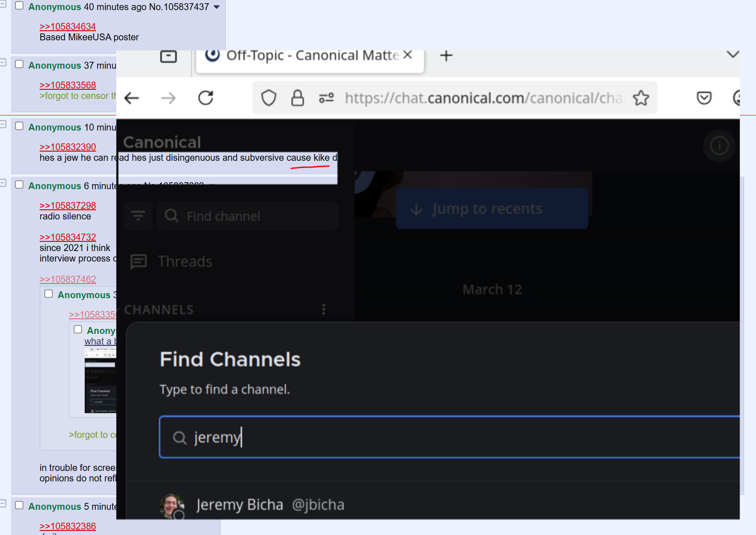Tick checkbox in the inline quoted Anonymous post
This screenshot has width=756, height=535.
pyautogui.click(x=49, y=294)
